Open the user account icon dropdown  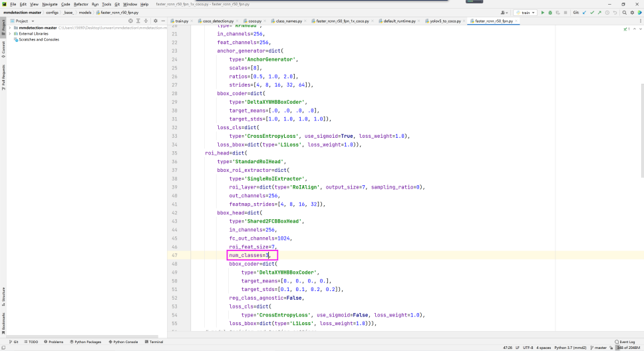pyautogui.click(x=504, y=13)
